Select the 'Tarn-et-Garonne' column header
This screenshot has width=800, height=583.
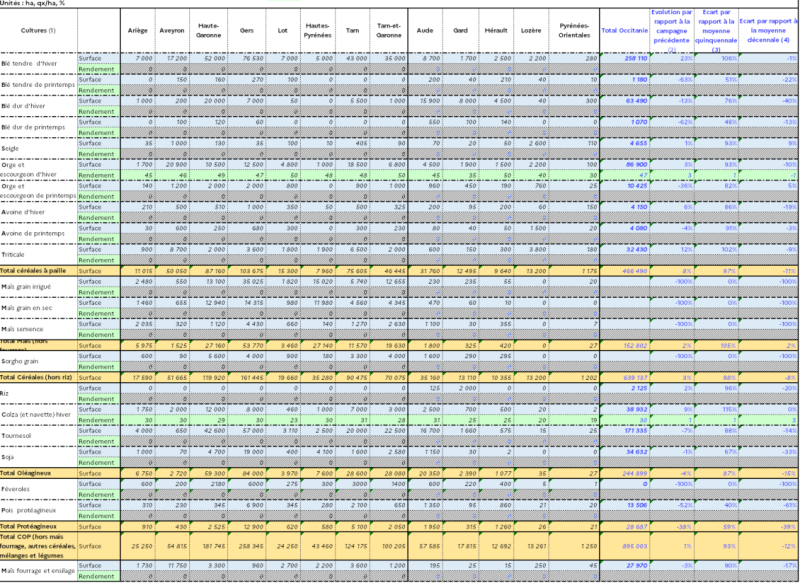click(389, 31)
